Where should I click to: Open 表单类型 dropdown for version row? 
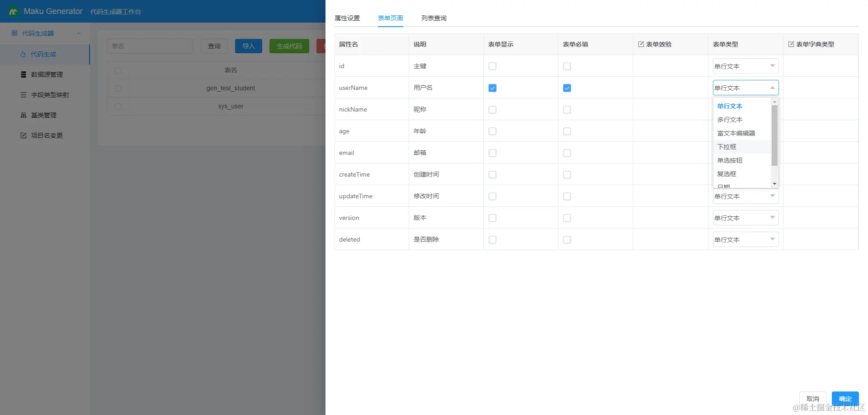point(745,218)
